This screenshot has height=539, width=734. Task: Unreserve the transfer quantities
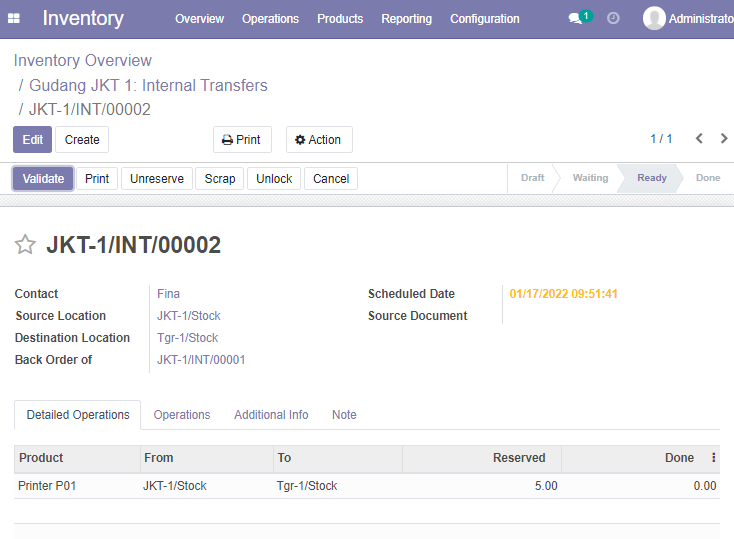[157, 178]
